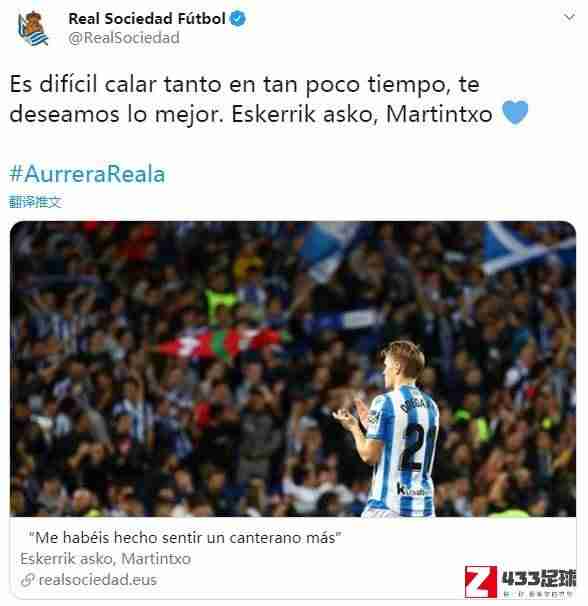Screen dimensions: 588x606
Task: Click the blue verified badge checkmark
Action: pos(238,18)
